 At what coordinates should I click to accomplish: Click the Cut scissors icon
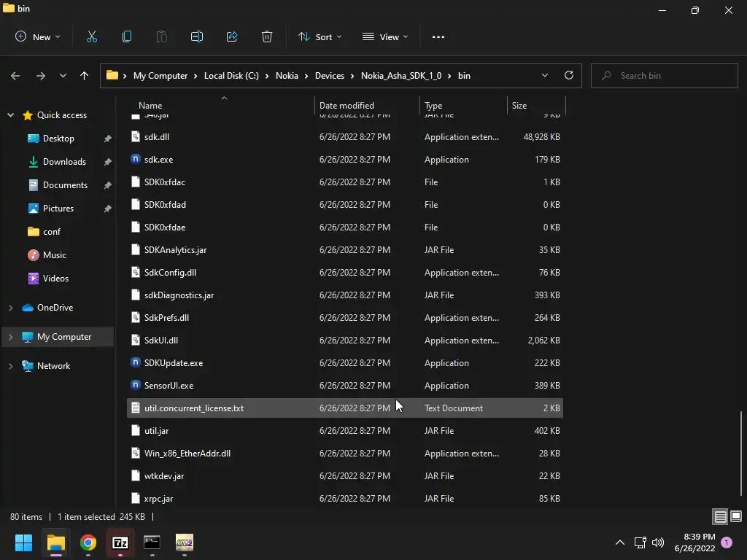pos(91,36)
